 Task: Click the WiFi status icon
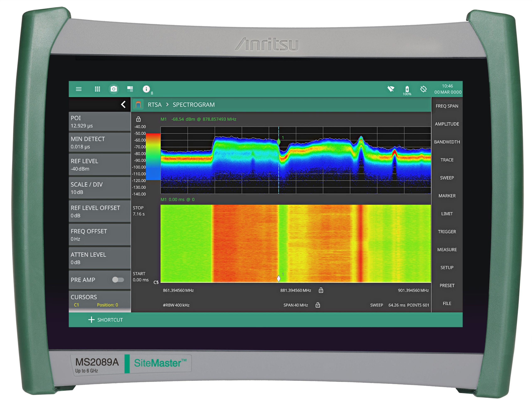click(391, 89)
